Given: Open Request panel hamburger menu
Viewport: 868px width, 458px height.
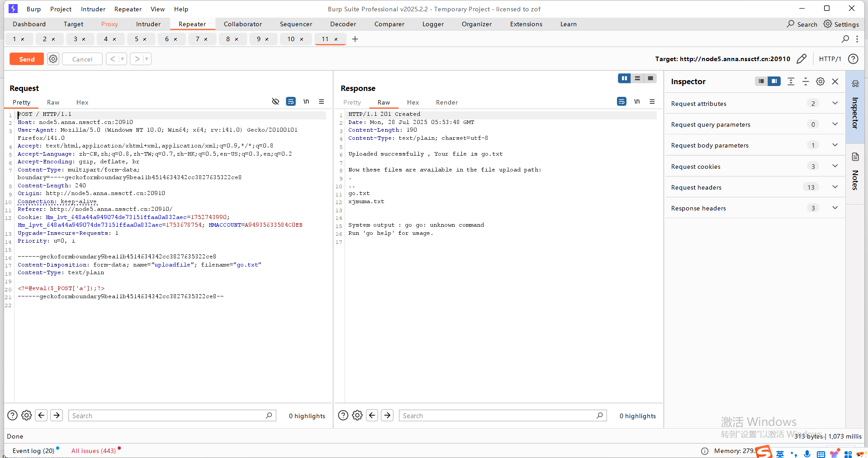Looking at the screenshot, I should (x=322, y=101).
